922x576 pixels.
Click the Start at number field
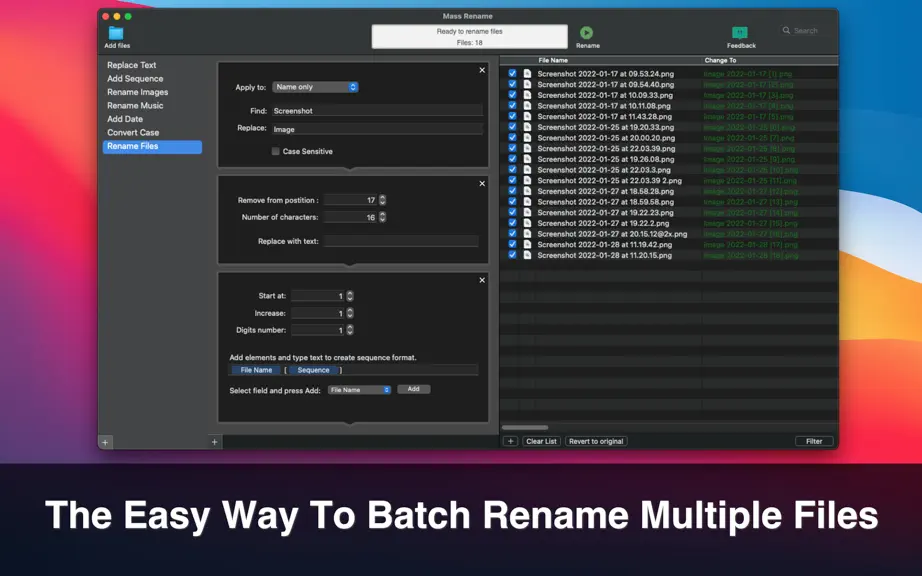[x=318, y=296]
